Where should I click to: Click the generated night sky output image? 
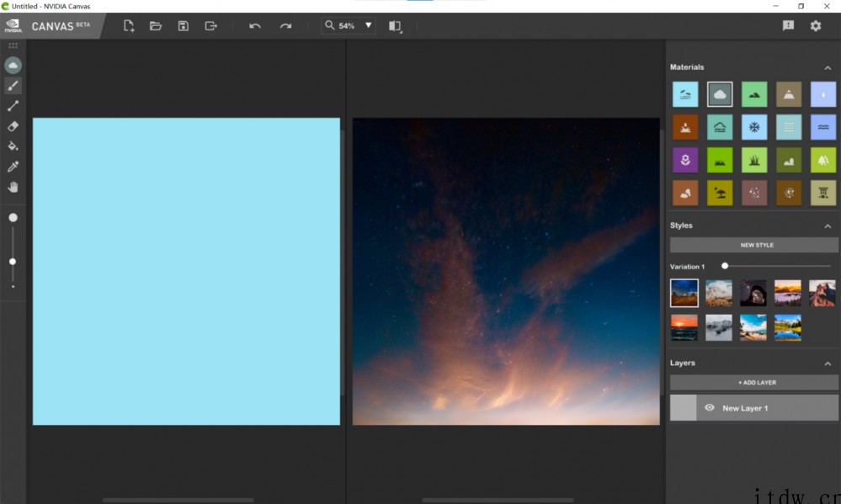tap(506, 271)
